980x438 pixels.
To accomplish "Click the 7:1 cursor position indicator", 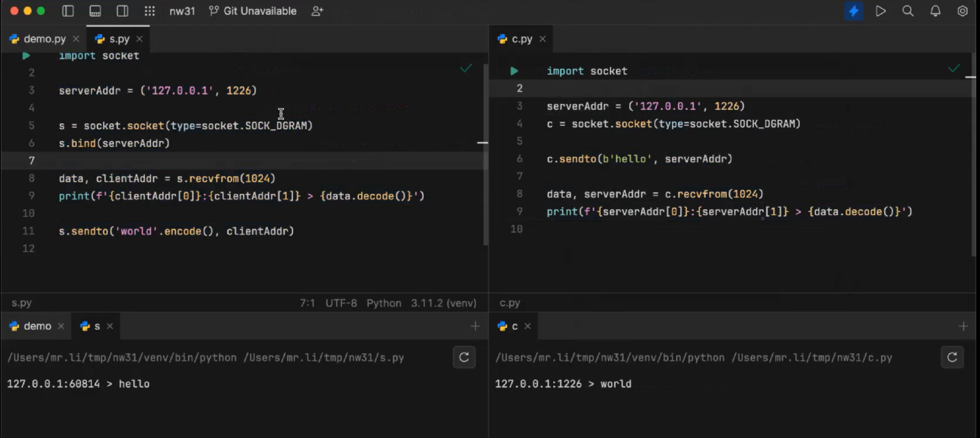I will [x=307, y=303].
